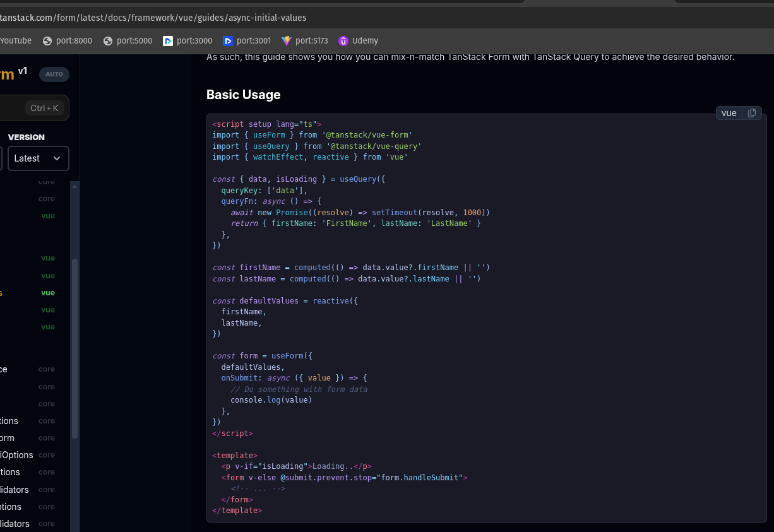Click setTimeout in the Promise line
Viewport: 774px width, 532px height.
(395, 213)
